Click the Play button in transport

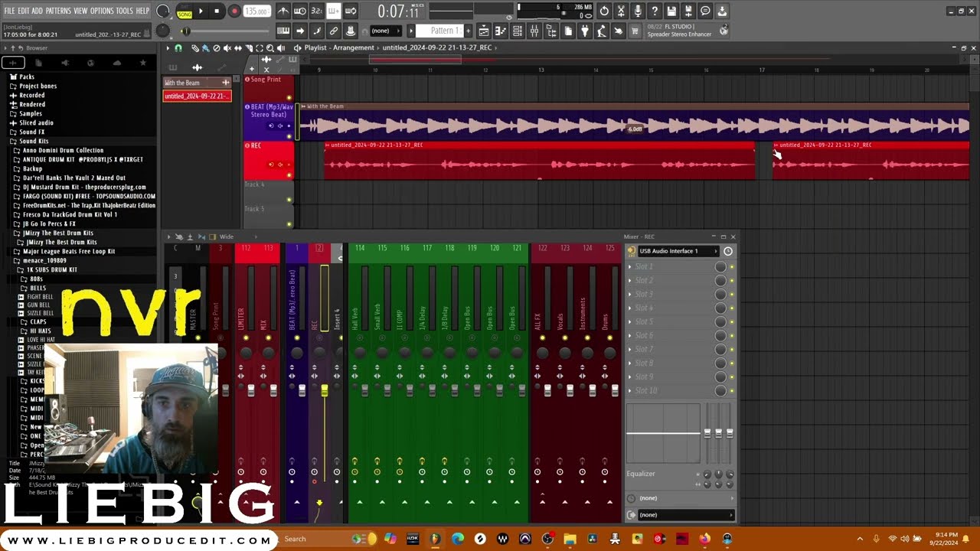[x=201, y=11]
